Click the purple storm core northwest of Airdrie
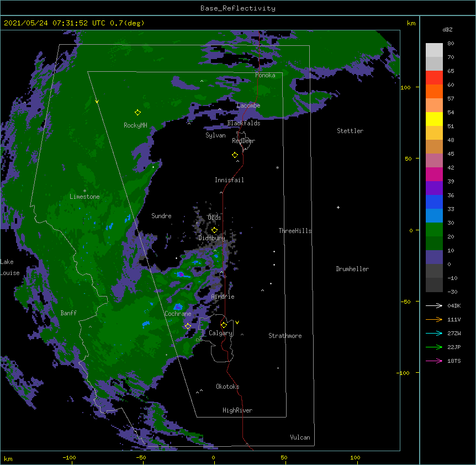This screenshot has height=465, width=476. point(181,274)
